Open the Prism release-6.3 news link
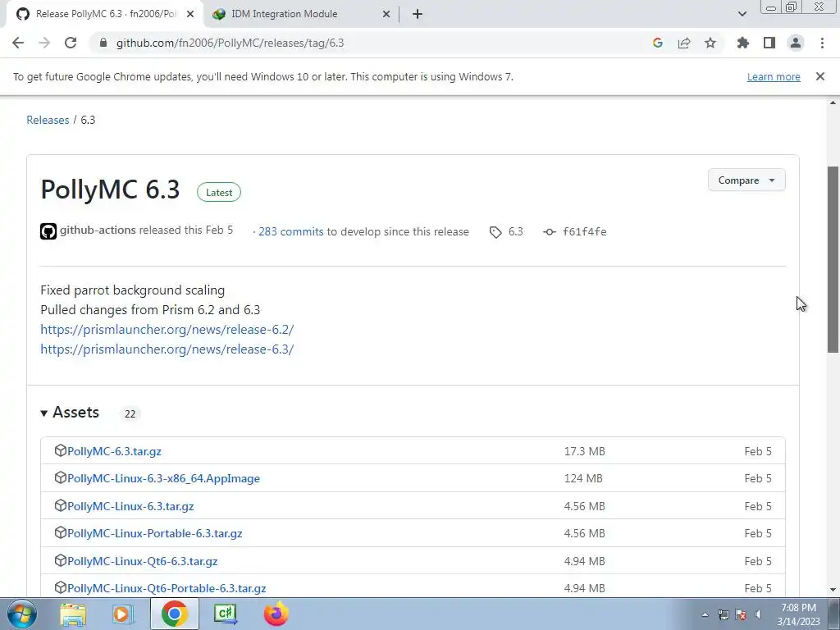 point(167,349)
